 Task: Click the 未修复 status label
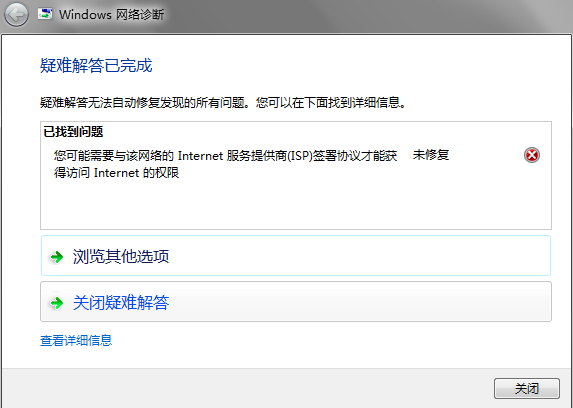[431, 155]
